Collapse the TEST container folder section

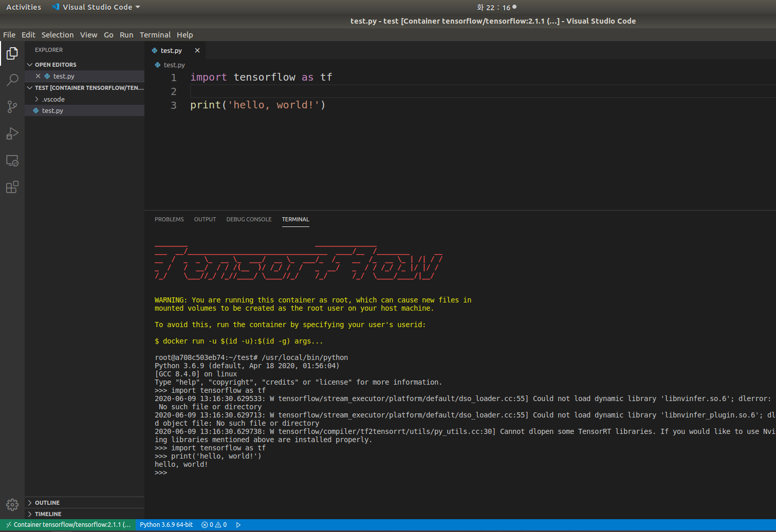tap(30, 88)
